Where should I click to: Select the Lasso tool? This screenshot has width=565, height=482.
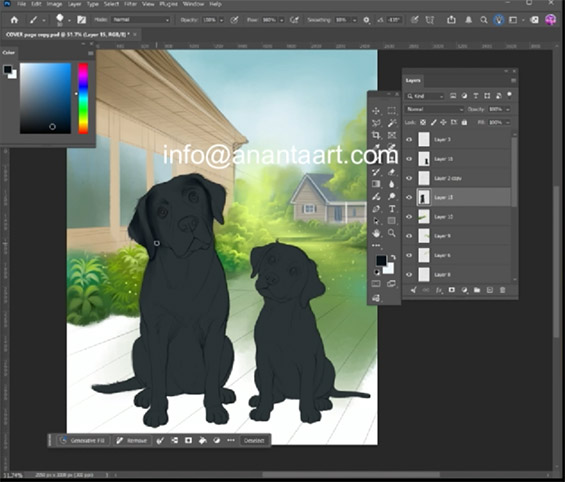click(x=376, y=123)
